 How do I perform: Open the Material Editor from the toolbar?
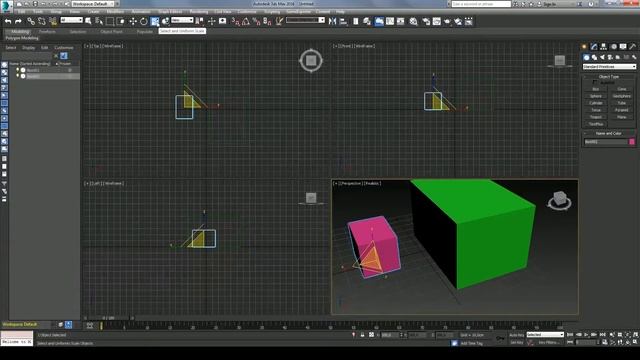pyautogui.click(x=413, y=21)
